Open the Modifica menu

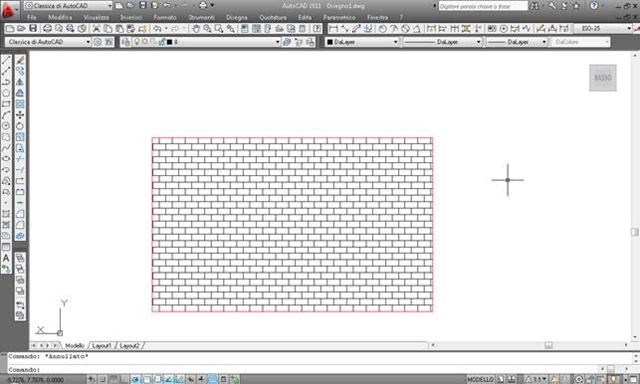tap(60, 18)
